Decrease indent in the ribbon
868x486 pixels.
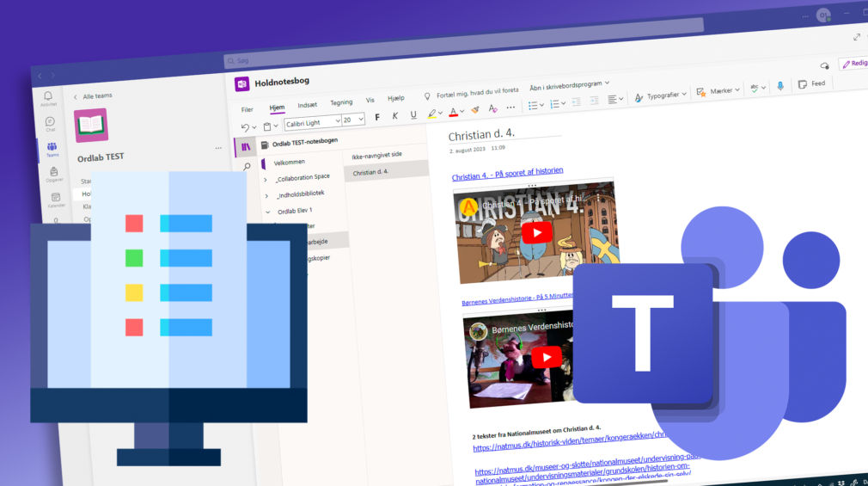[577, 102]
